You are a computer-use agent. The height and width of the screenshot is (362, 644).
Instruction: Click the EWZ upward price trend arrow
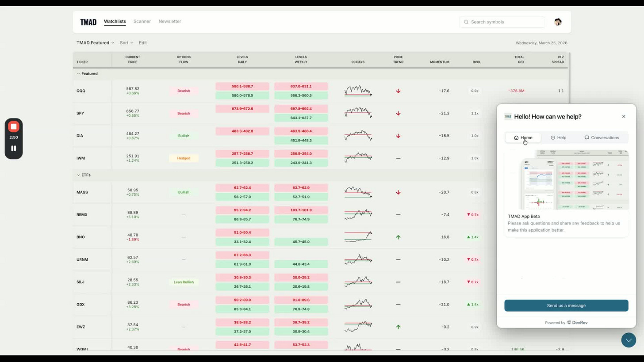398,327
